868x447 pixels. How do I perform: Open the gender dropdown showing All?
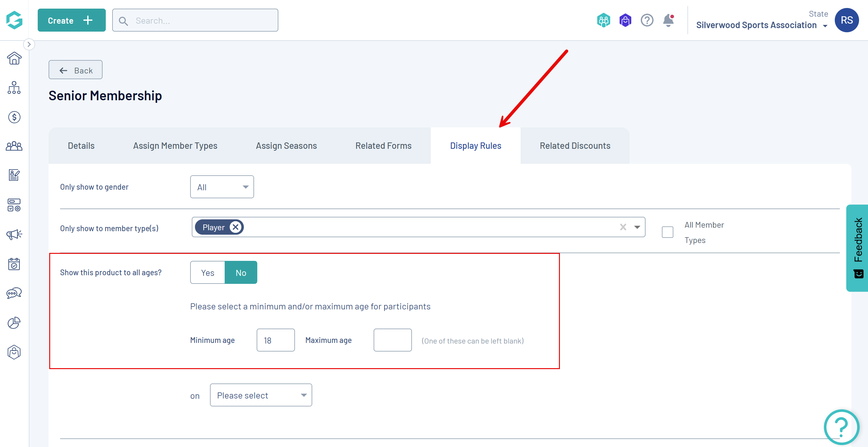coord(222,187)
